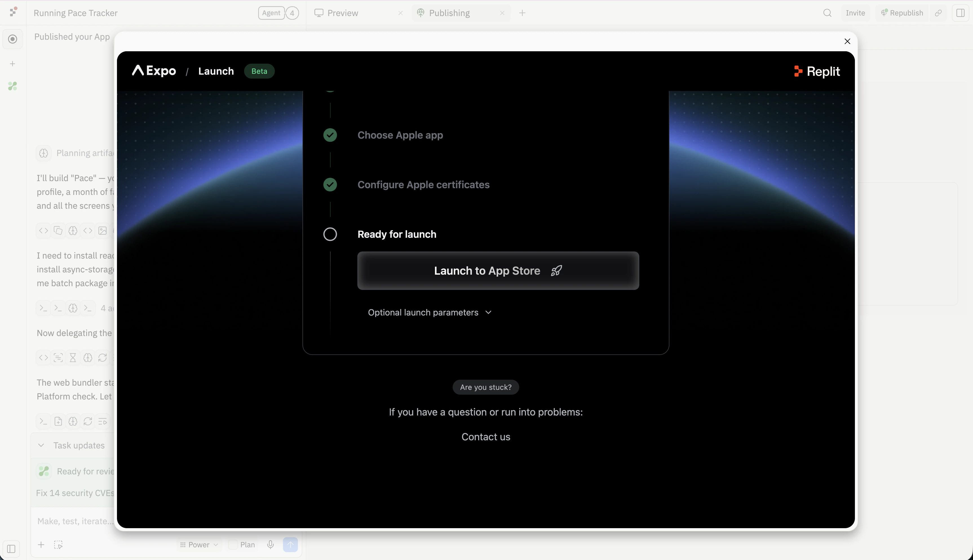
Task: Click Configure Apple certificates checkmark
Action: pyautogui.click(x=330, y=185)
